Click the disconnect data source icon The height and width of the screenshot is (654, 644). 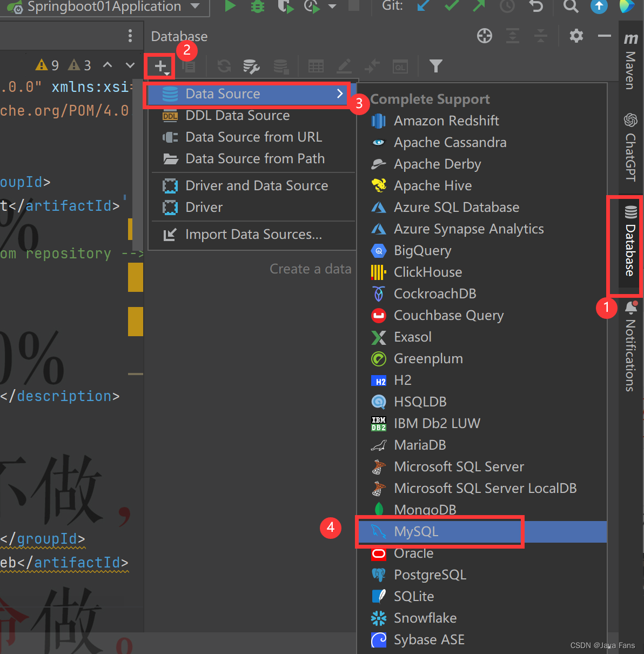[280, 66]
